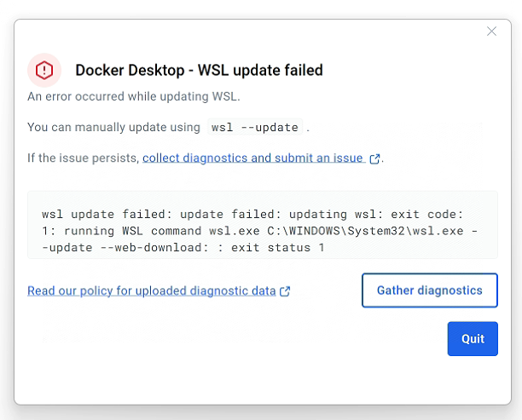Open 'Read our policy for uploaded diagnostic data'
This screenshot has width=522, height=420.
151,291
